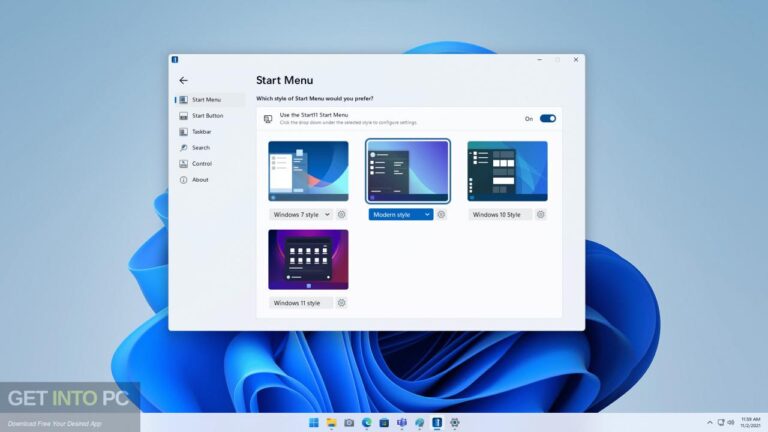Open settings gear for Windows 11 style

tap(341, 303)
